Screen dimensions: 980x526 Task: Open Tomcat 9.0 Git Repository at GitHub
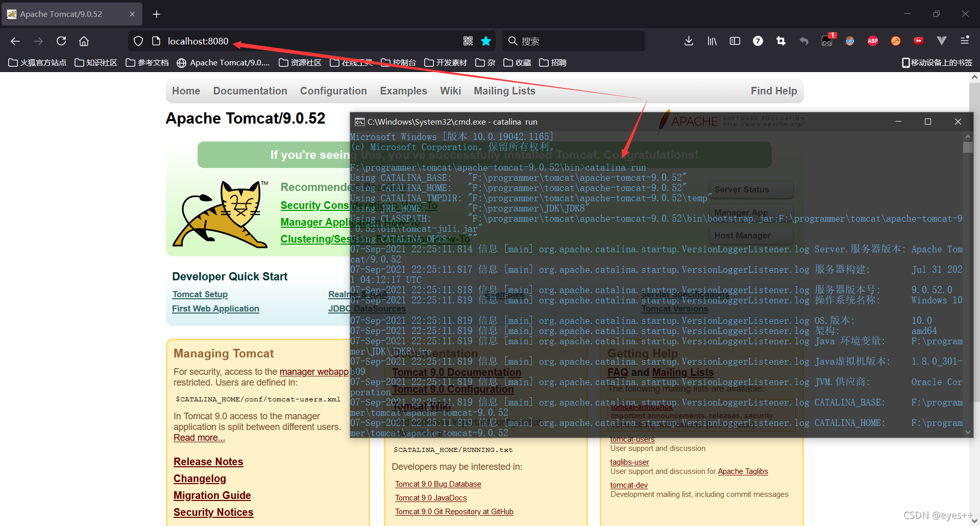coord(454,512)
